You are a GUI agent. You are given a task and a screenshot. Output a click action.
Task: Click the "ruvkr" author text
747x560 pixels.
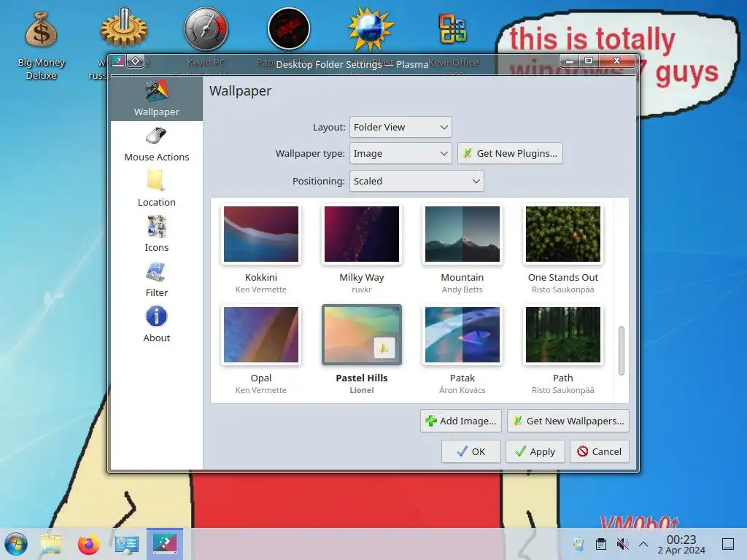(x=362, y=289)
